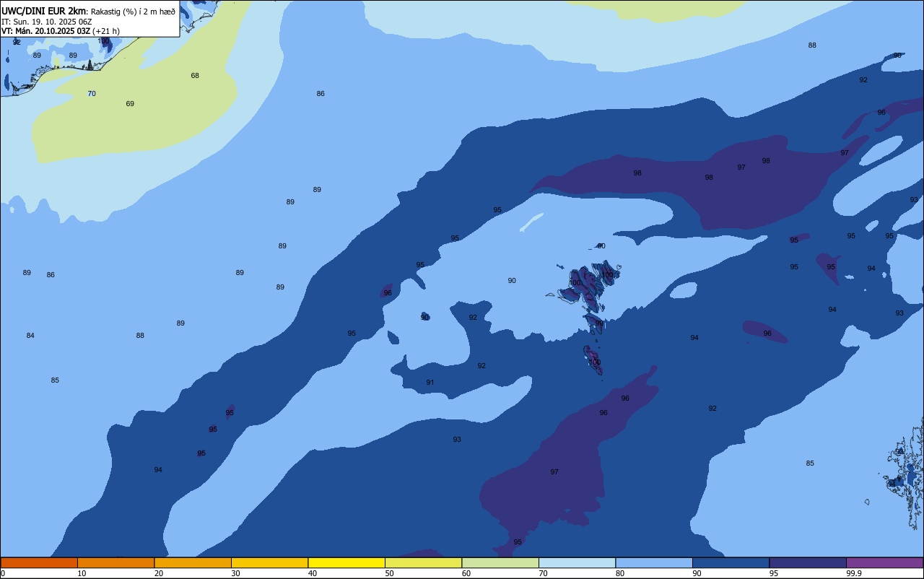The width and height of the screenshot is (924, 579).
Task: Click the 'UWC/DINI EUR 2km' model title
Action: [x=44, y=11]
